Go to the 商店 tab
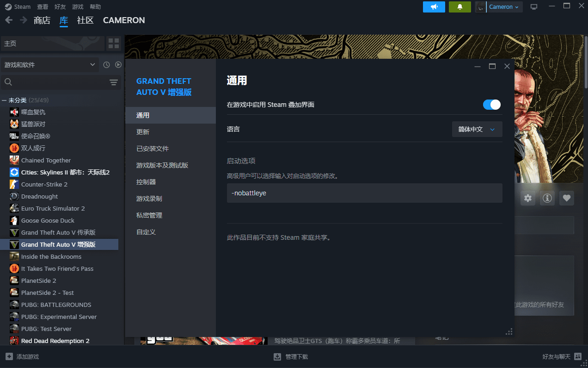 (42, 20)
